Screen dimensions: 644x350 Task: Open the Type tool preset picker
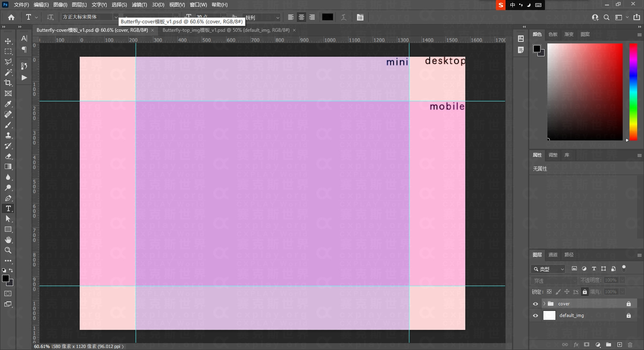coord(31,17)
